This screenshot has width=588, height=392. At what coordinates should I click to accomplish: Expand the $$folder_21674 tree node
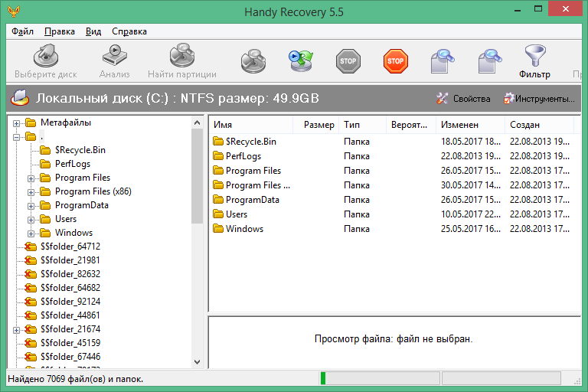[x=16, y=330]
